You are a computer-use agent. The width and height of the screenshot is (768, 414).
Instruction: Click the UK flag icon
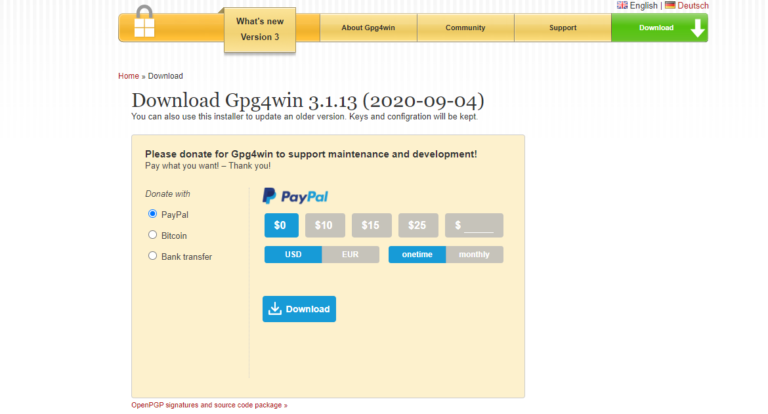pyautogui.click(x=622, y=5)
